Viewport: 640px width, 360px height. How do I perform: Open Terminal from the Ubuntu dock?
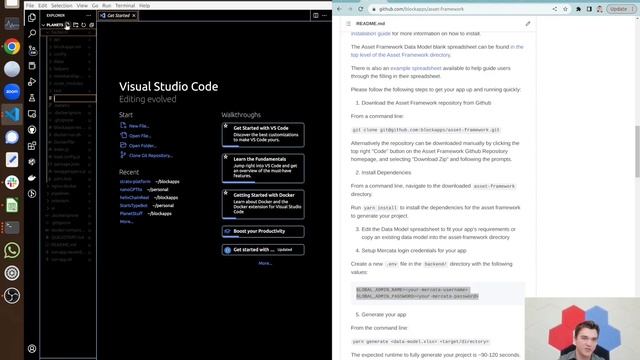pos(12,227)
